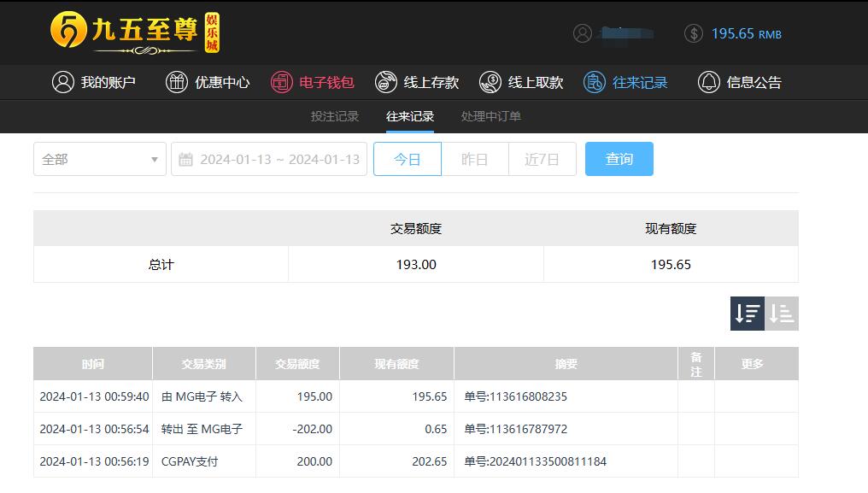Click the 电子钱包 wallet icon

pos(281,83)
